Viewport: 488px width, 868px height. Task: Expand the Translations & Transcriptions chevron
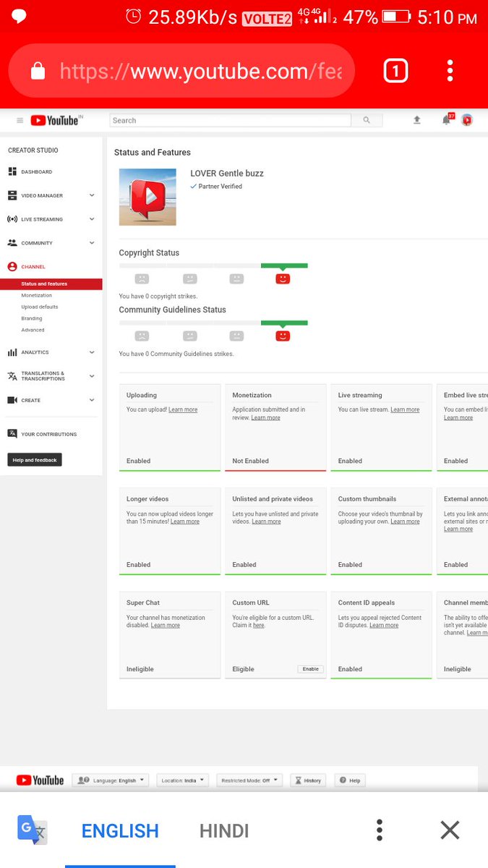click(x=92, y=376)
